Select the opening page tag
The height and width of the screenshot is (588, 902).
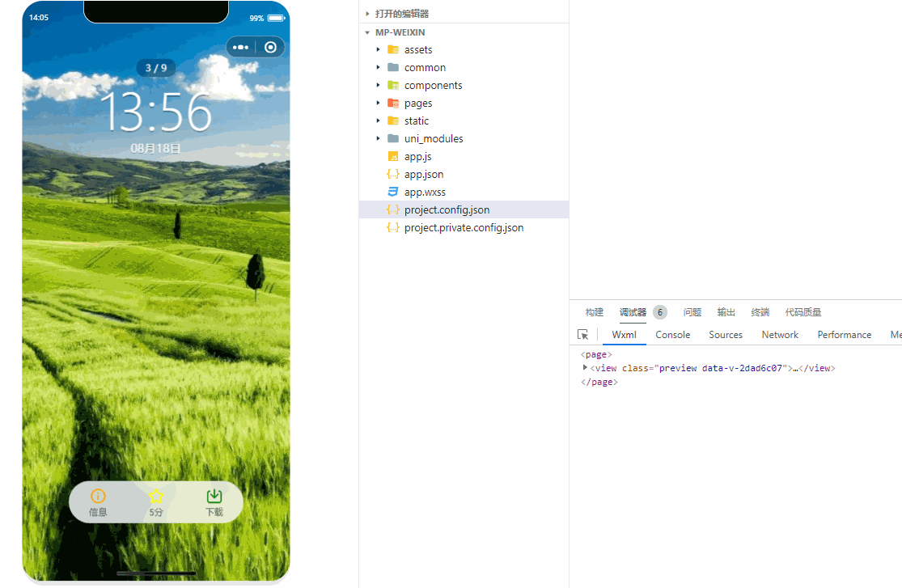(x=596, y=354)
